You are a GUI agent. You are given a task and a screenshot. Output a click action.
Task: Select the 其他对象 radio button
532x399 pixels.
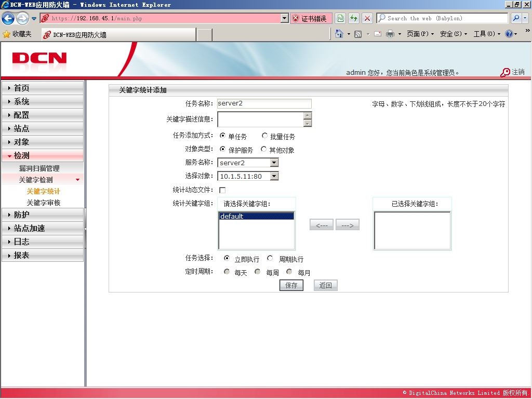click(x=263, y=149)
